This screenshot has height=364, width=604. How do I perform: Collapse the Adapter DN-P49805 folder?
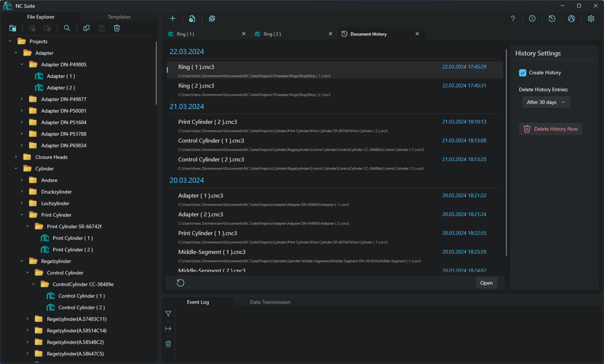(22, 64)
